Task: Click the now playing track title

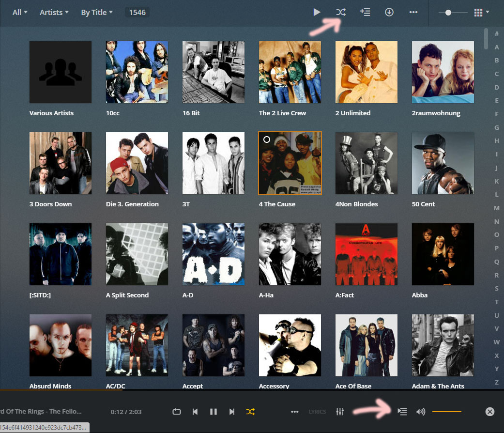Action: 41,412
